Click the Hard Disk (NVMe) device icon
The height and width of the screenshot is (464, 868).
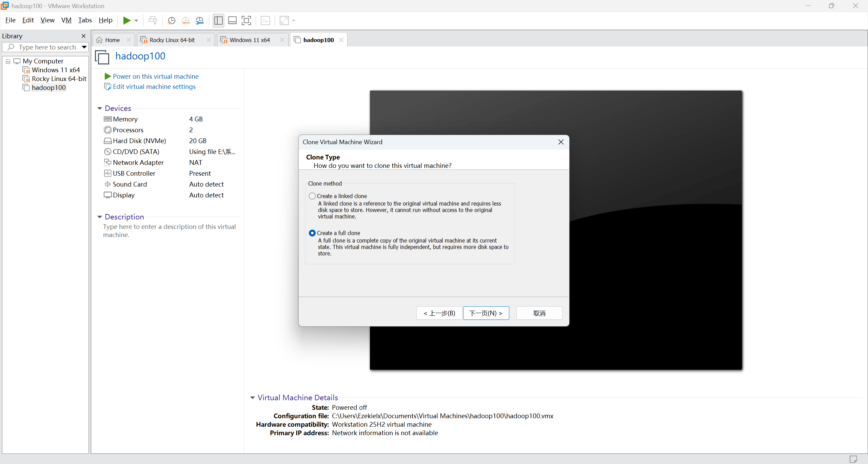107,141
